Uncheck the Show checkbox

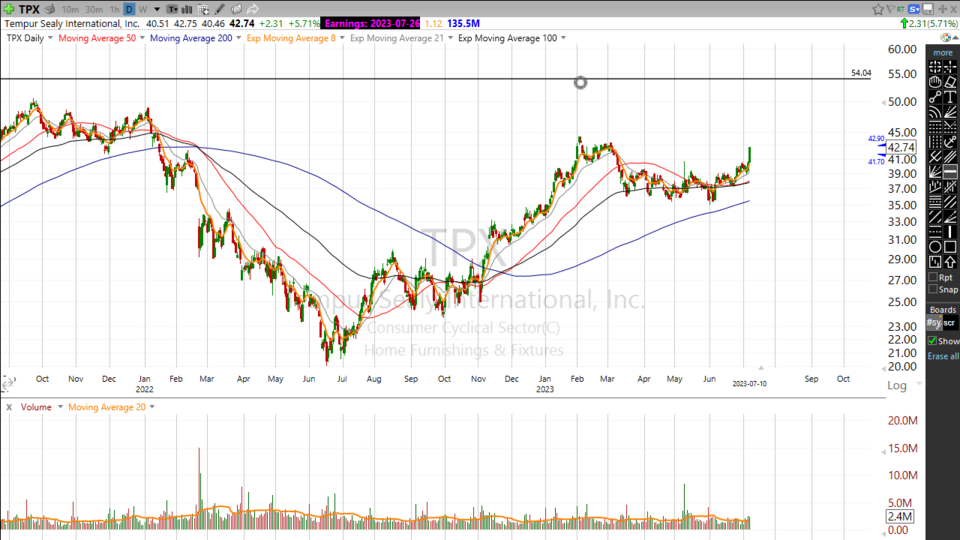[x=932, y=340]
